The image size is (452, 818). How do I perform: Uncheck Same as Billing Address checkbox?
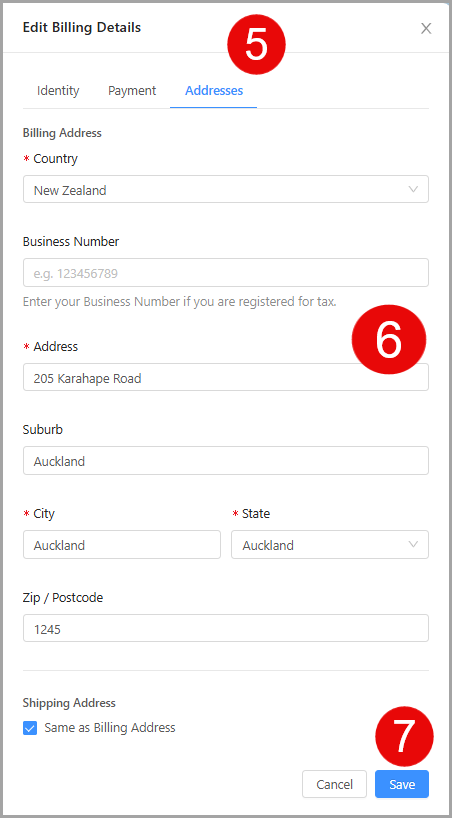[30, 728]
